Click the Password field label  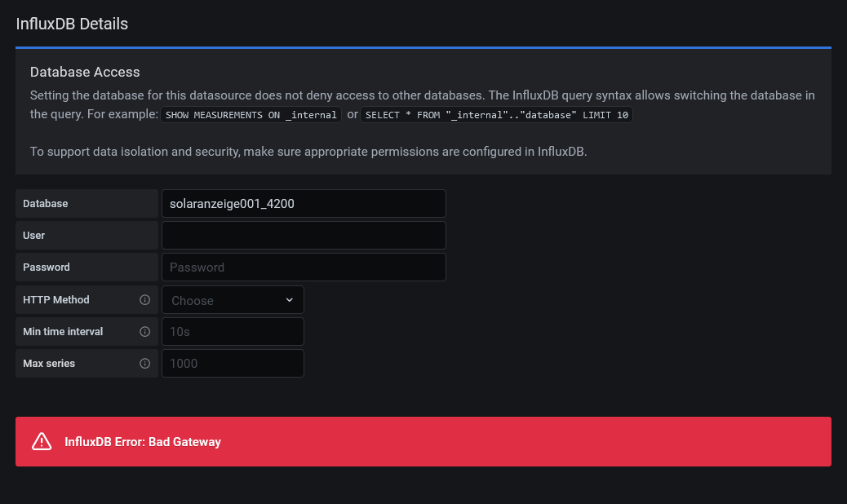click(47, 267)
